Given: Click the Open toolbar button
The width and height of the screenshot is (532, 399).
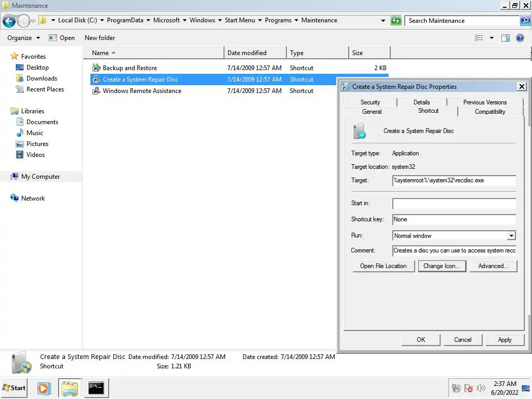Looking at the screenshot, I should (x=62, y=37).
